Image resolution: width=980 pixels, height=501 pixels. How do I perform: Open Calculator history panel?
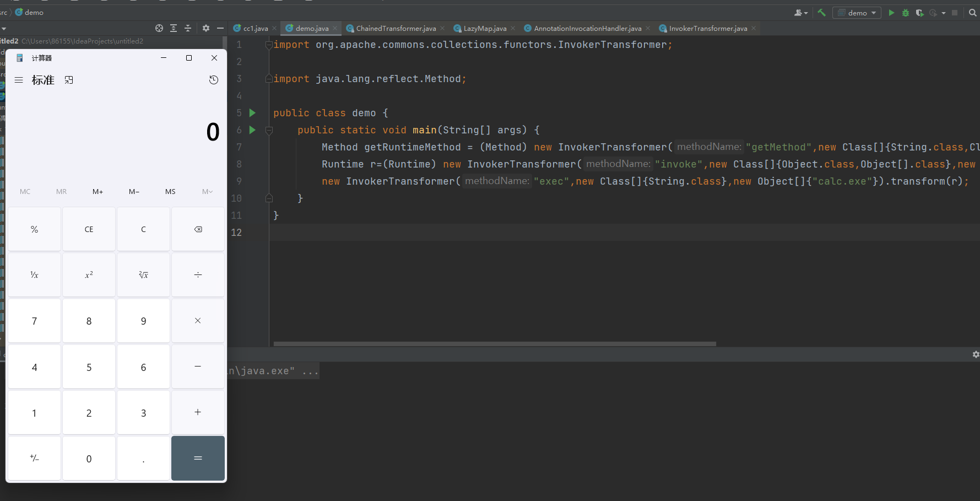(x=214, y=80)
